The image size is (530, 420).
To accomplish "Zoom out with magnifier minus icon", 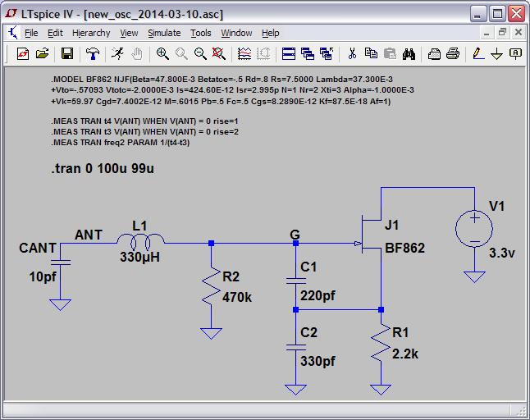I will click(x=200, y=53).
